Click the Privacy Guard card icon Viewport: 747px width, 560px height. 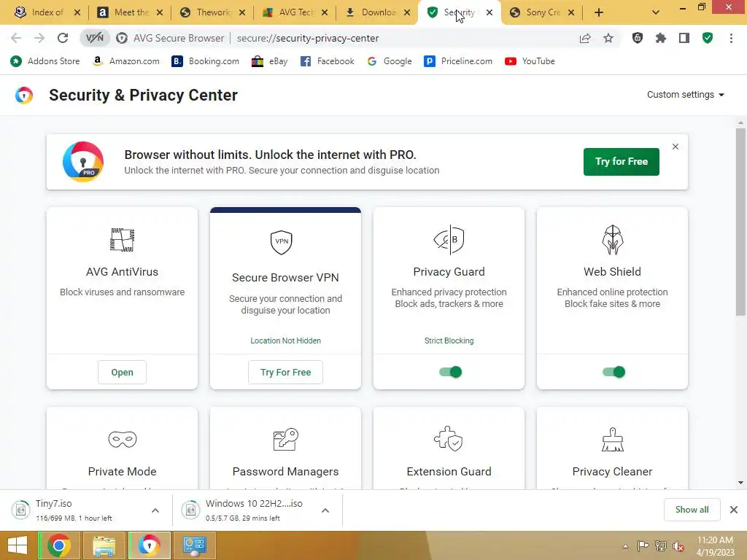(449, 239)
